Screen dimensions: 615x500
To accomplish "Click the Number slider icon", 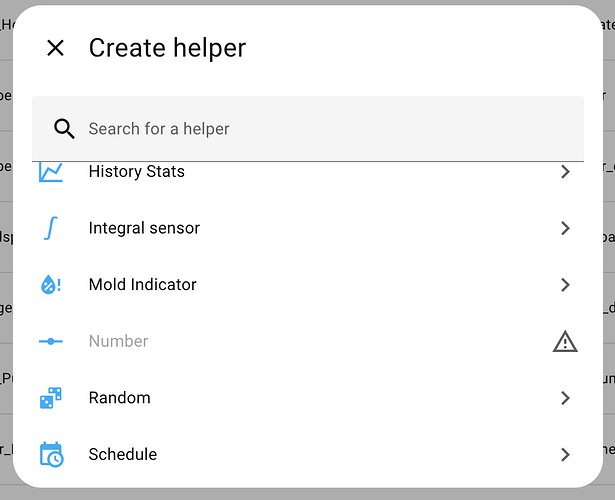I will 51,341.
